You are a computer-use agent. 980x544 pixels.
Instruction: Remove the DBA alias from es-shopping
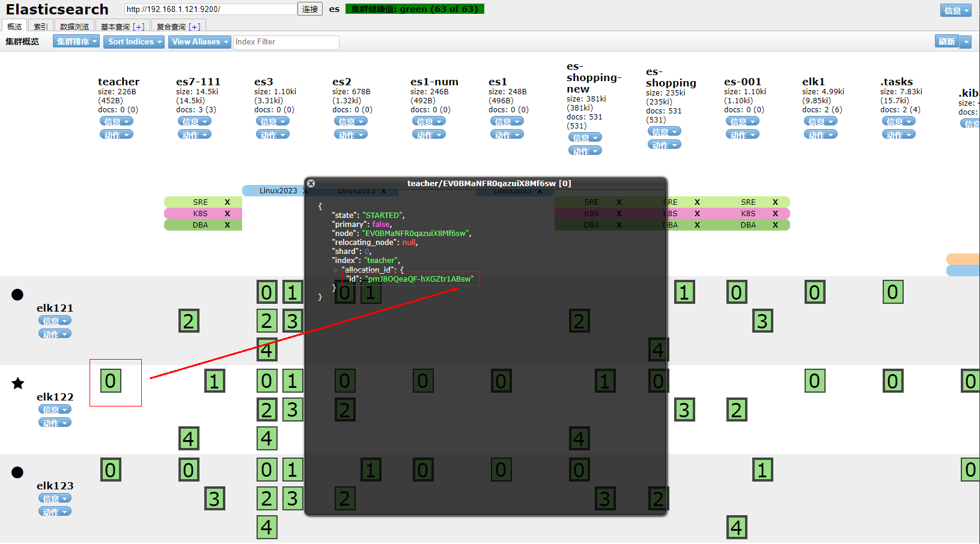pyautogui.click(x=697, y=225)
